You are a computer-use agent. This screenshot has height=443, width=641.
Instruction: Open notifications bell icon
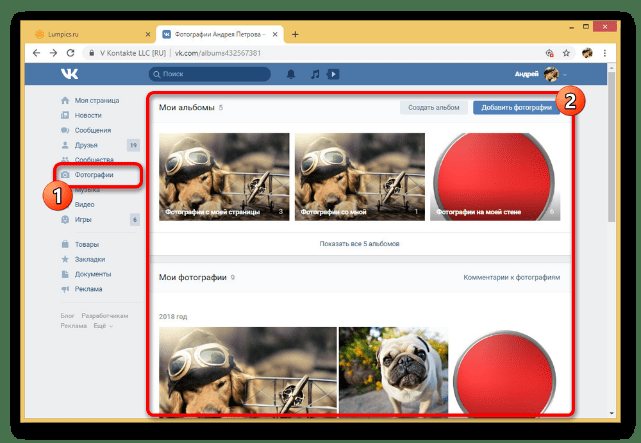[x=291, y=74]
